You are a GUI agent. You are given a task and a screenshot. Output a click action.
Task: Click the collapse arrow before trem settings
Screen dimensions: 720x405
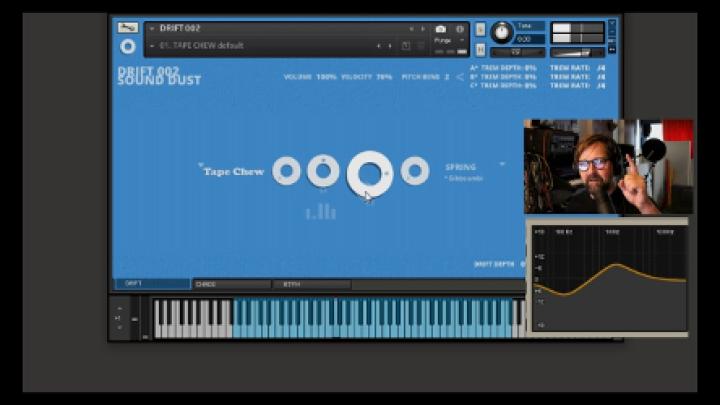[x=460, y=77]
